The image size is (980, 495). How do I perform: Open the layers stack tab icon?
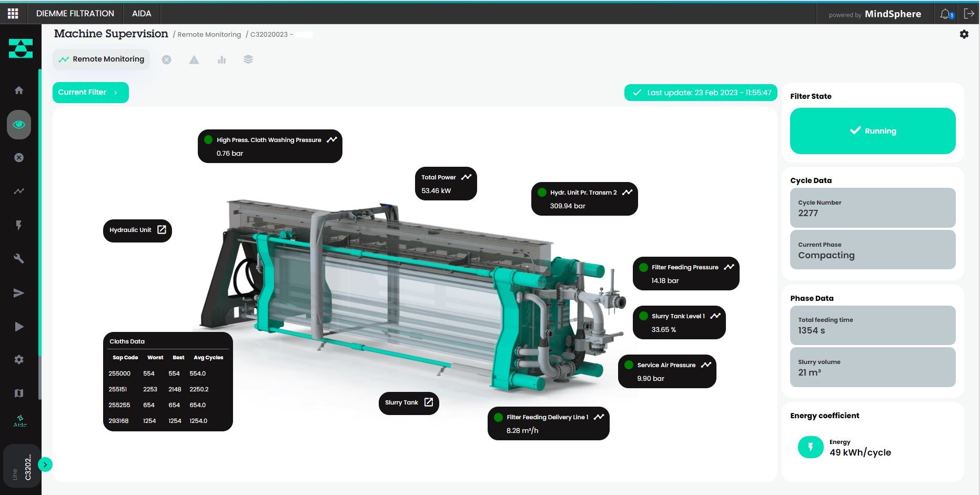pyautogui.click(x=248, y=59)
